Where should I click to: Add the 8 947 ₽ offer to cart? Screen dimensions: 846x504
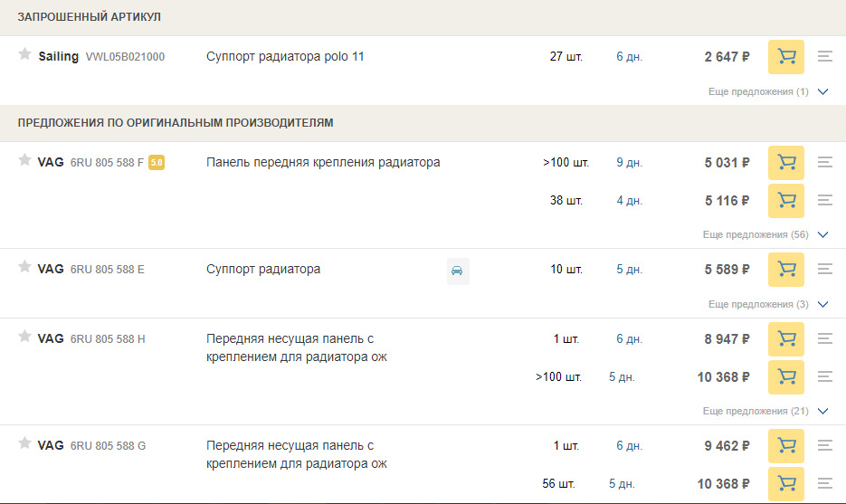pos(786,339)
